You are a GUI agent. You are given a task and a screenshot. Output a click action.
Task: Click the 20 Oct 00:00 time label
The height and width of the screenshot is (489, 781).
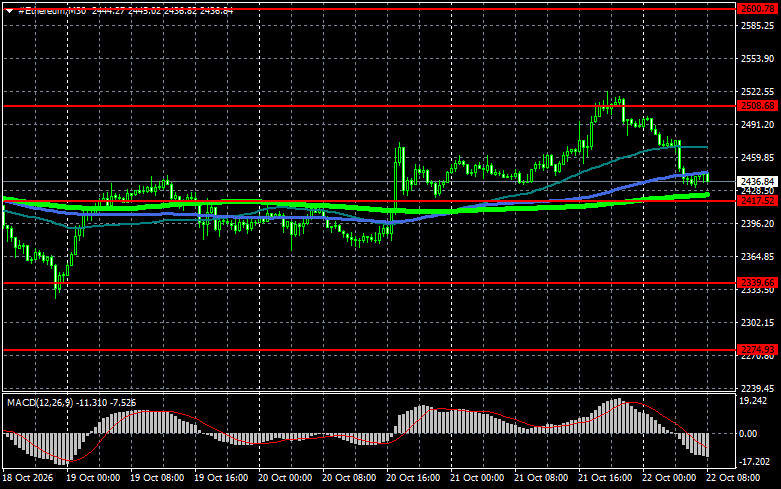point(285,478)
